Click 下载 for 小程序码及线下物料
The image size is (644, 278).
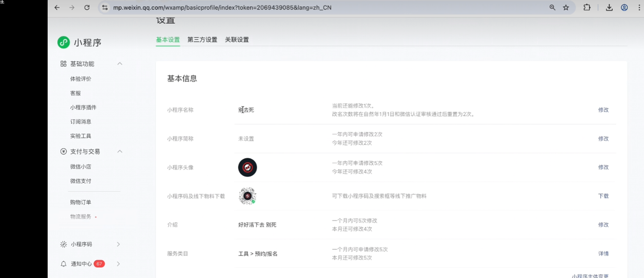click(603, 196)
